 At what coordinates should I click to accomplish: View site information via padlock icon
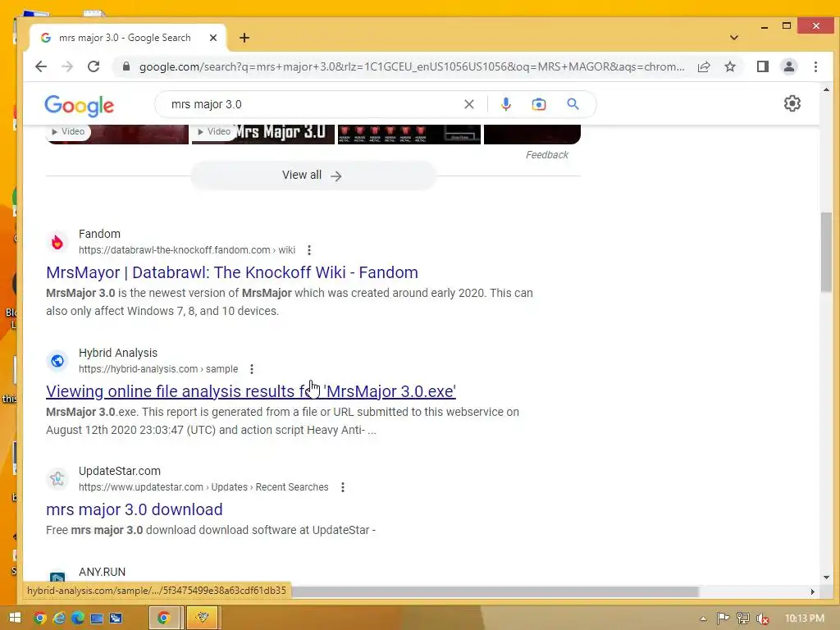tap(126, 66)
